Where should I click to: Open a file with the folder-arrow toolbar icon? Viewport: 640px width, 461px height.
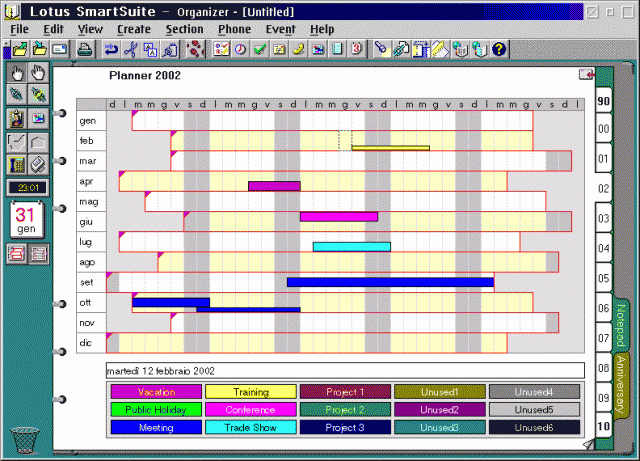pos(20,49)
